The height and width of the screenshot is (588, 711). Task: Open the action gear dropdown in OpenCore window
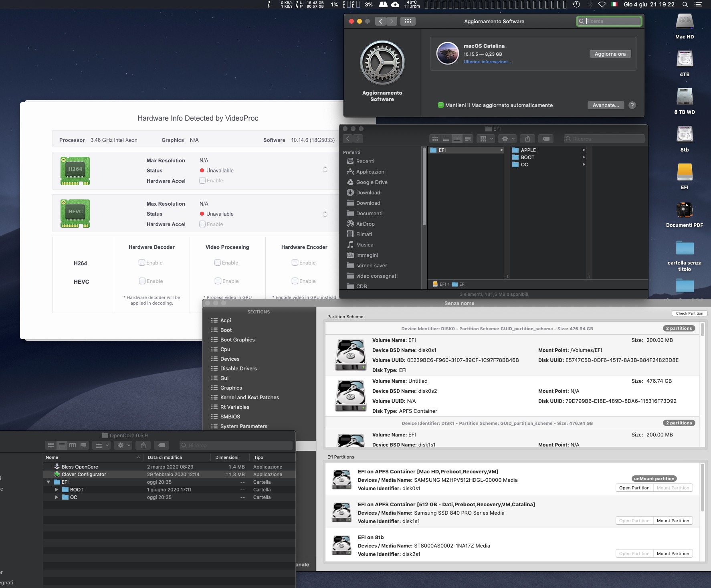(x=123, y=445)
